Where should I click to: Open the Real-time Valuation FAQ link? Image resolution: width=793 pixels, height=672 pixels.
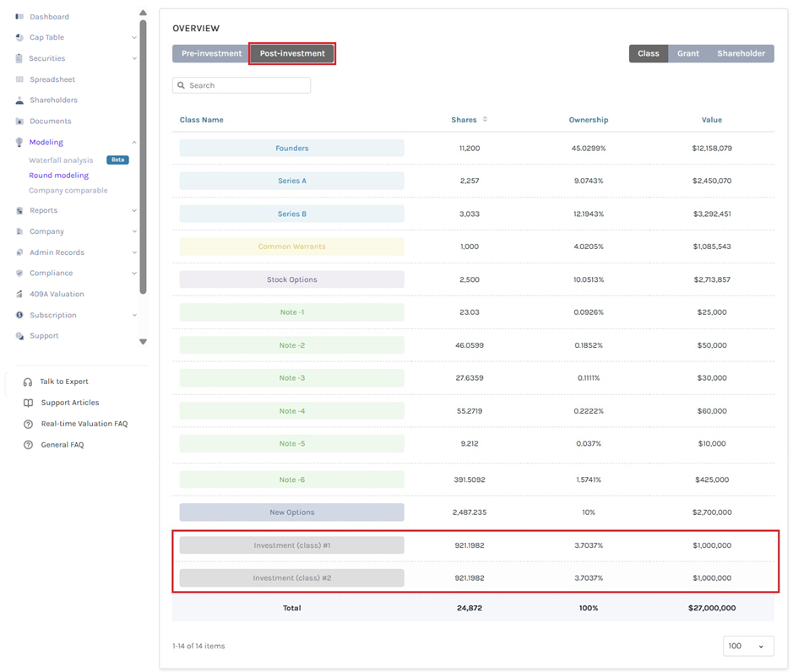click(x=84, y=424)
